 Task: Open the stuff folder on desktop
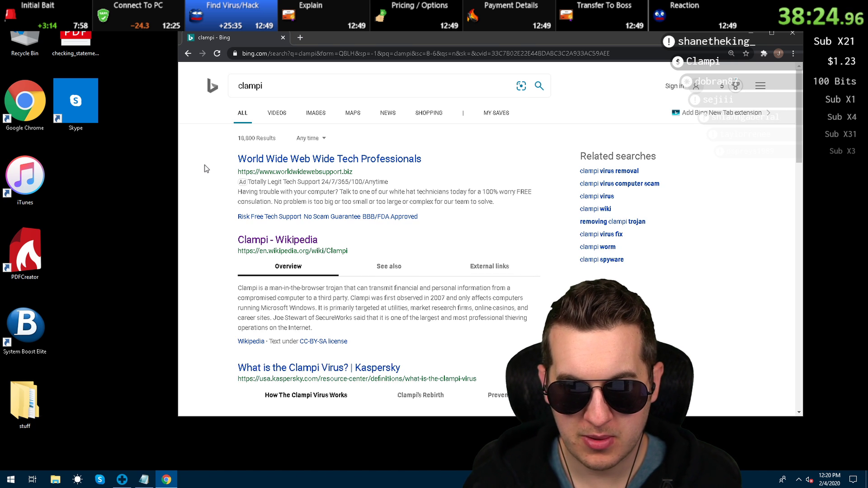(24, 404)
